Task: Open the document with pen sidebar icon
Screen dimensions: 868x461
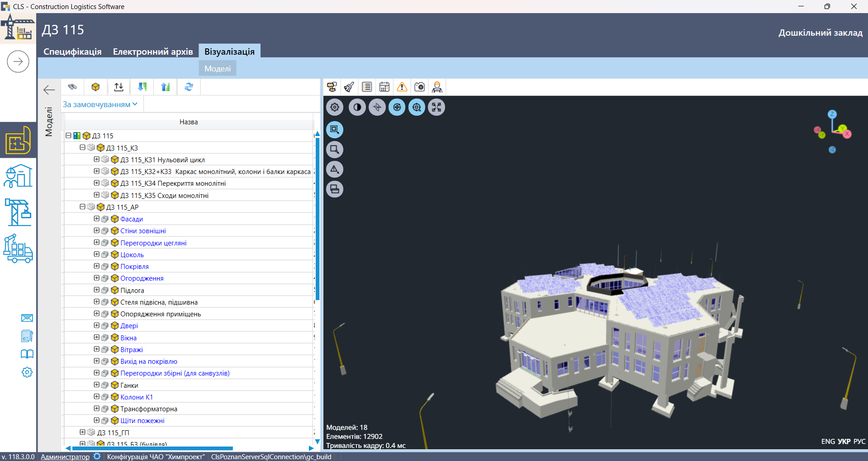Action: click(27, 336)
